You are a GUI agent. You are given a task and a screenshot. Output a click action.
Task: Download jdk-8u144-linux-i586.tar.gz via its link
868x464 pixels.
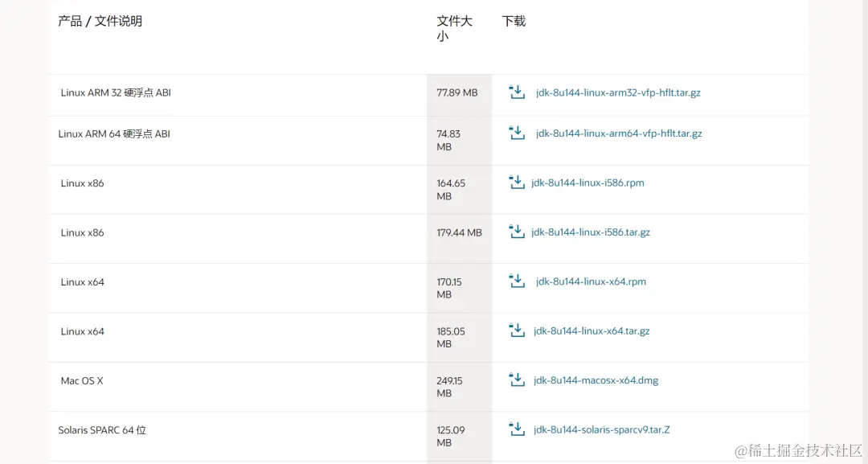click(x=590, y=232)
